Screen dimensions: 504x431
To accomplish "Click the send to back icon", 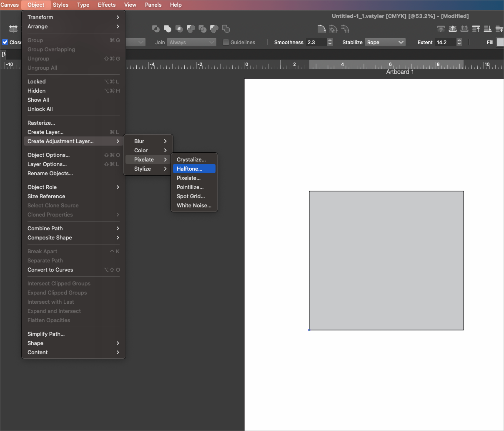I will tap(488, 29).
